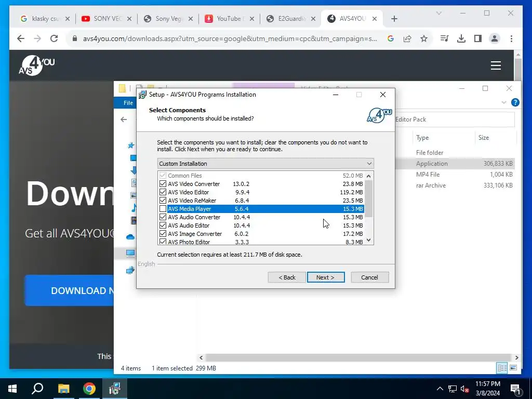The image size is (532, 399).
Task: Select the AVS Media Player row text
Action: (x=189, y=209)
